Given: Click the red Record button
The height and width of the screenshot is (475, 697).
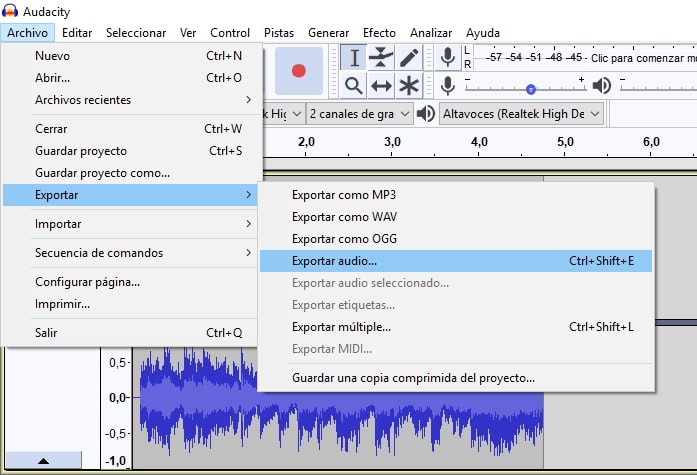Looking at the screenshot, I should pos(299,71).
